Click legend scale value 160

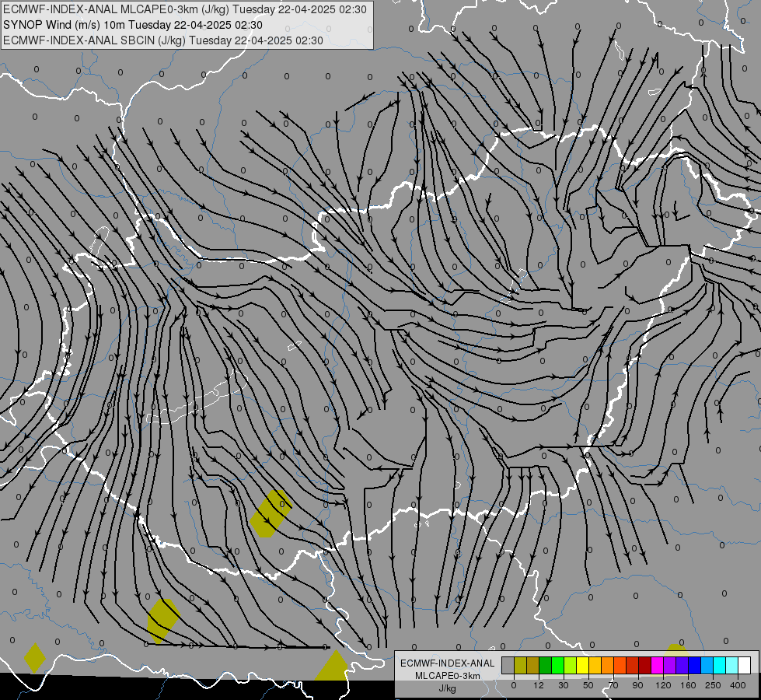pyautogui.click(x=688, y=685)
